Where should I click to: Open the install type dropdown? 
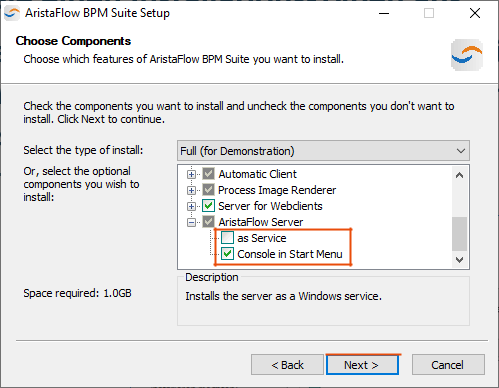(x=323, y=151)
